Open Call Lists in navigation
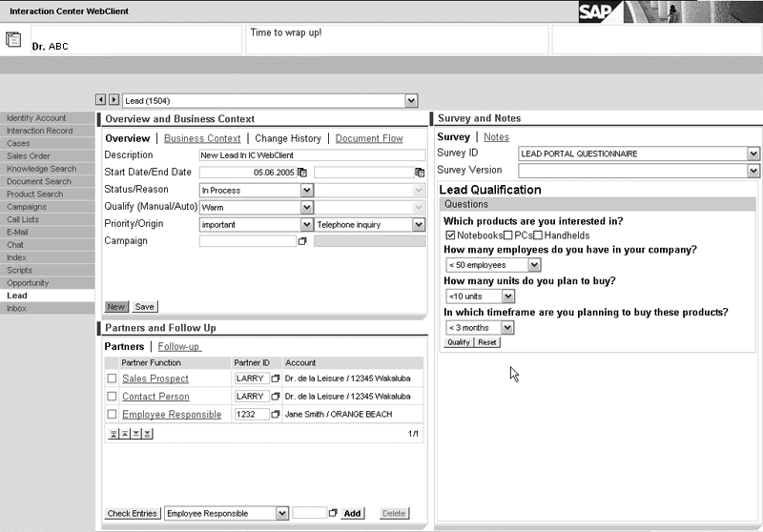The image size is (763, 532). coord(47,220)
